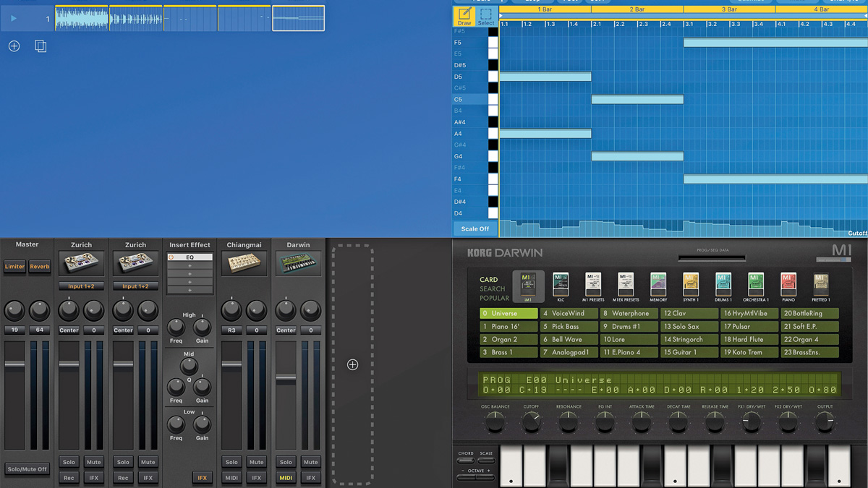The height and width of the screenshot is (488, 868).
Task: Add effect in bottom insert slot
Action: (x=190, y=291)
